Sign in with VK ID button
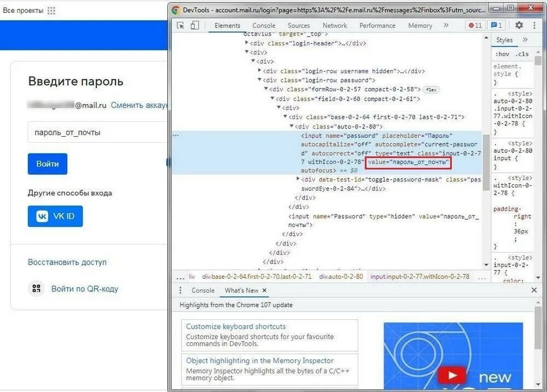 (55, 216)
